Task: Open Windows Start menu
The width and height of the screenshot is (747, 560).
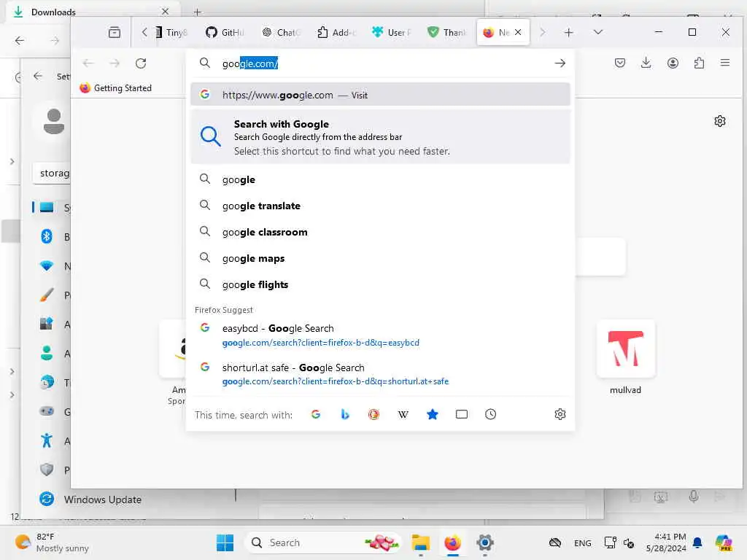Action: click(x=225, y=542)
